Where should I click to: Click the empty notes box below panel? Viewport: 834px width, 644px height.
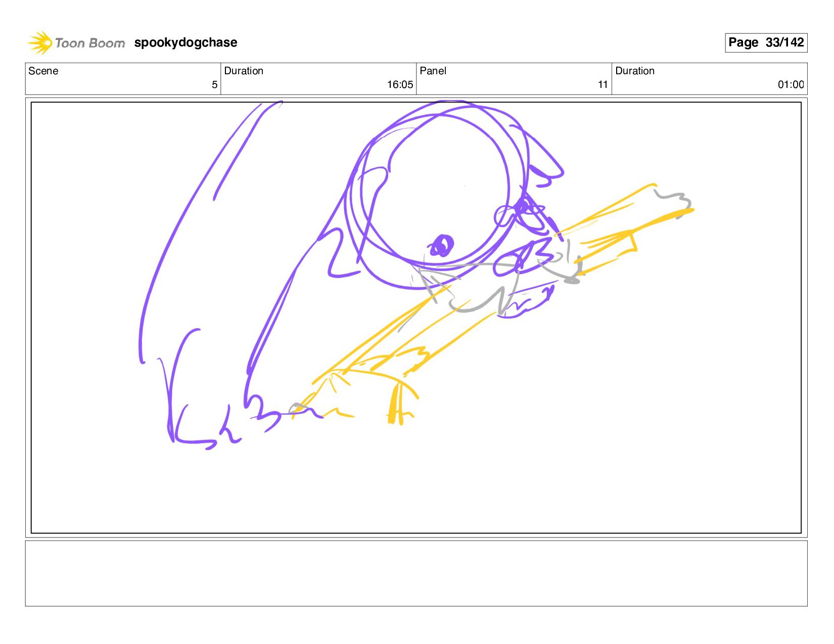(416, 573)
